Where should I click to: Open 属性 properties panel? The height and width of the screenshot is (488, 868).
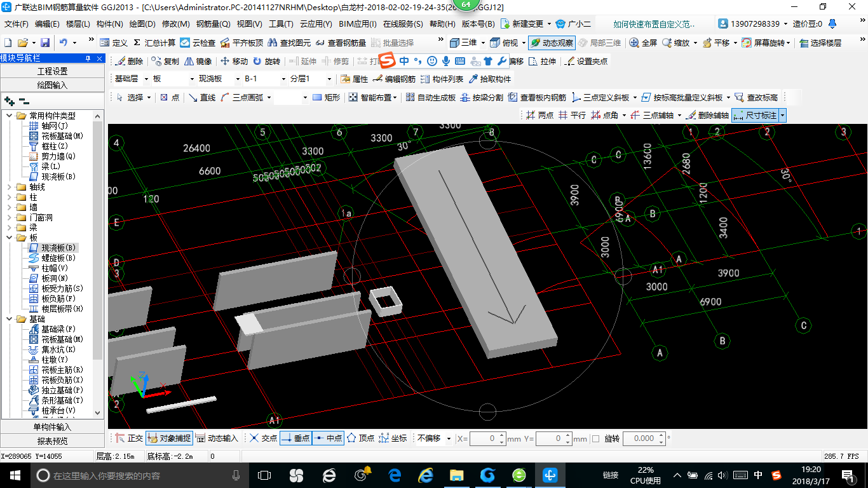[x=354, y=79]
